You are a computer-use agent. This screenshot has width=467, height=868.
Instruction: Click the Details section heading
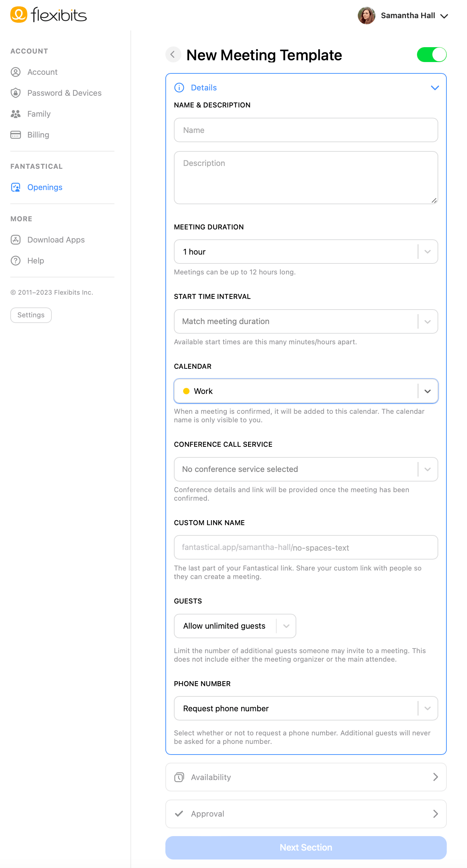pos(204,88)
